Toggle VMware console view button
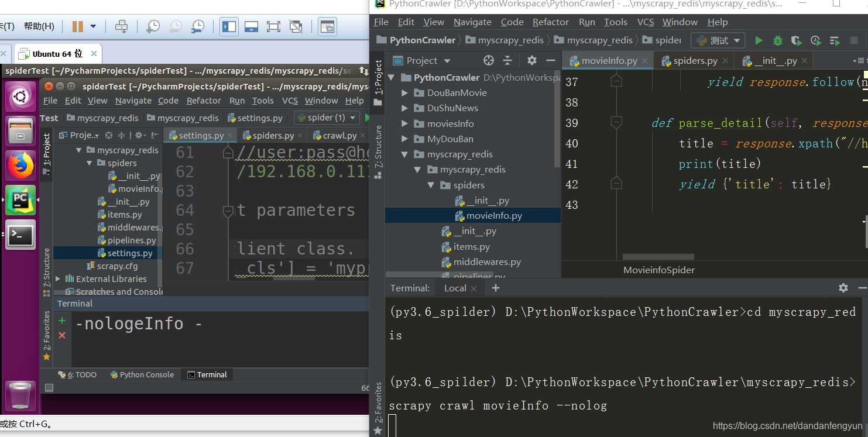This screenshot has height=437, width=868. click(x=327, y=26)
